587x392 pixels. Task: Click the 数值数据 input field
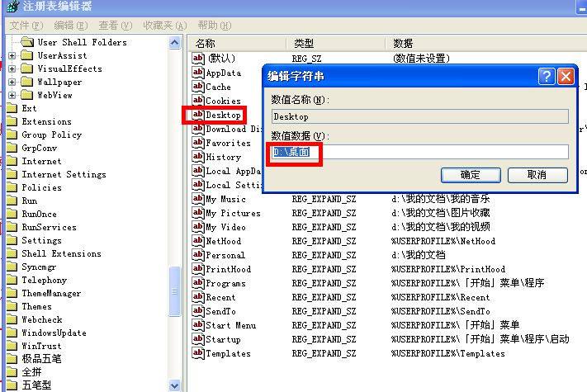tap(419, 152)
